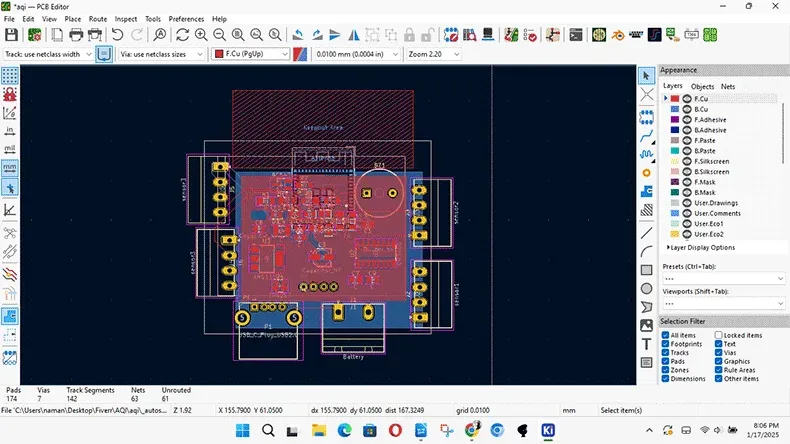This screenshot has height=444, width=790.
Task: Switch units to millimeters
Action: pos(10,167)
